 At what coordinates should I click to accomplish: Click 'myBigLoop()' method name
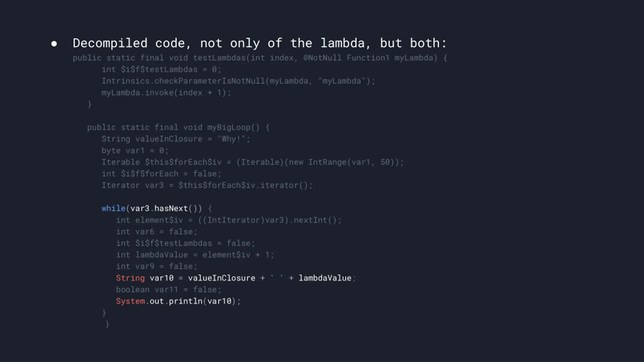(x=233, y=127)
